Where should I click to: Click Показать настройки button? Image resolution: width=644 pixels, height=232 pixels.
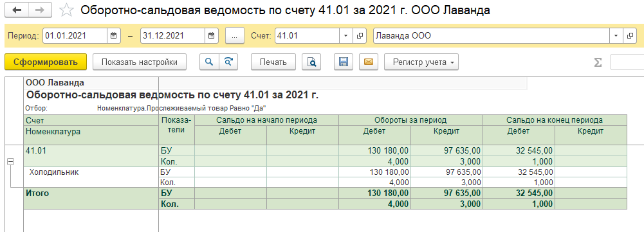coord(140,62)
